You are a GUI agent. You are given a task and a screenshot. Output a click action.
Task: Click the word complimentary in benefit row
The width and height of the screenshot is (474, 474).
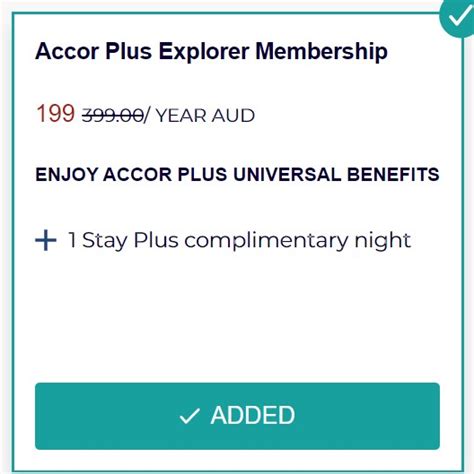pos(266,241)
